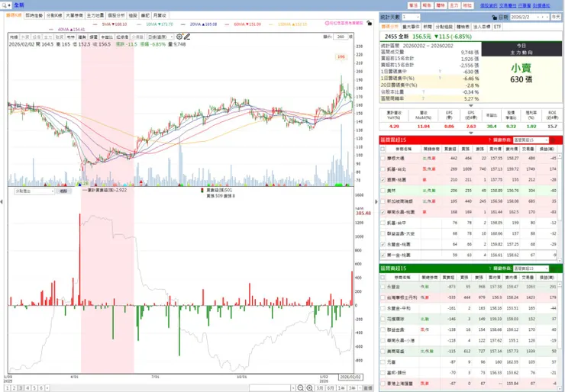
Task: Open help icon next to 1日籌碼集中
Action: pyautogui.click(x=440, y=72)
